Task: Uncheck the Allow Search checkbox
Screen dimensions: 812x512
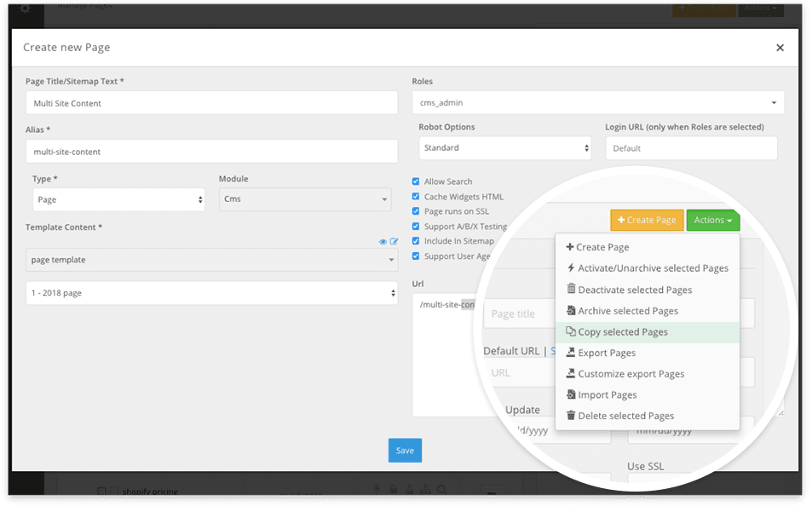Action: pos(416,181)
